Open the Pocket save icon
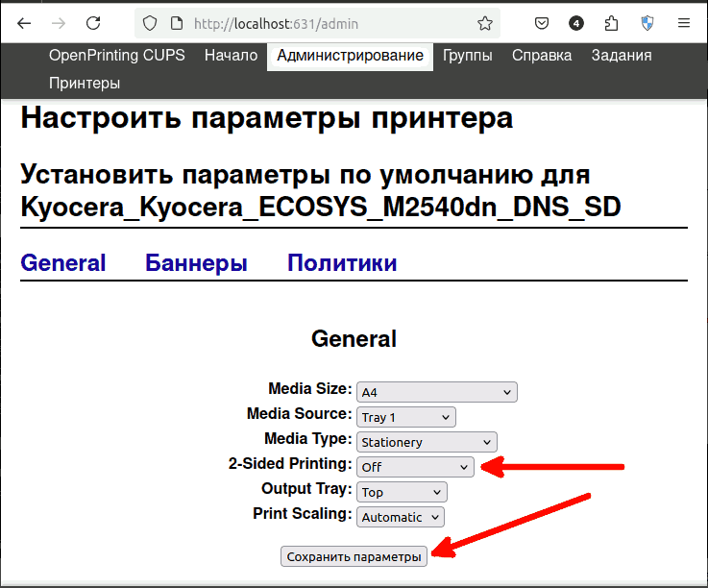The width and height of the screenshot is (708, 588). pos(542,23)
